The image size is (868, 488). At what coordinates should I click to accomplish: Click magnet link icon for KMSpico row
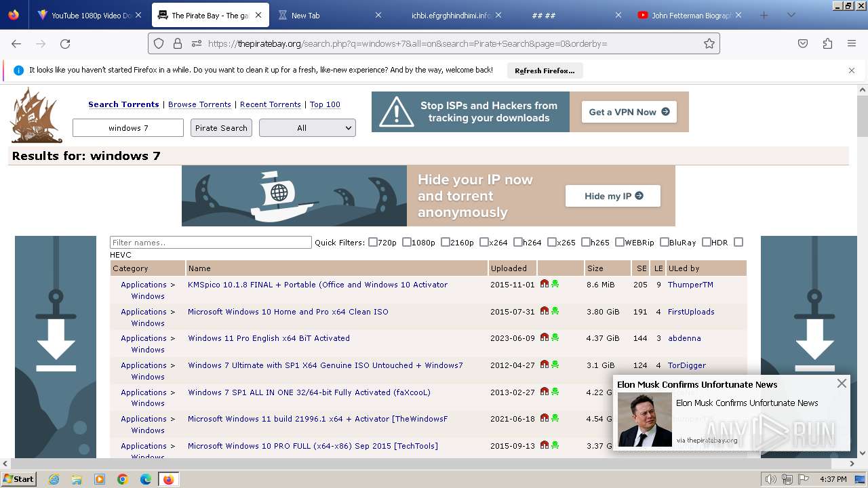click(x=545, y=284)
